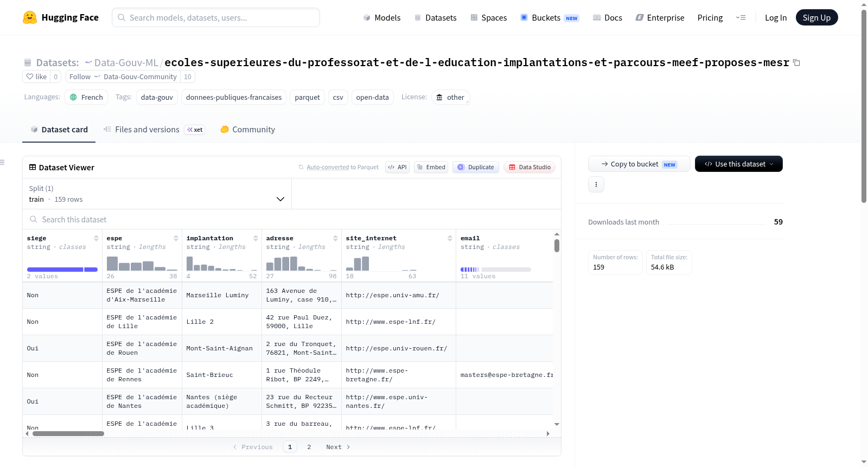Click cell 'Saint-Brieuc'

coord(222,375)
